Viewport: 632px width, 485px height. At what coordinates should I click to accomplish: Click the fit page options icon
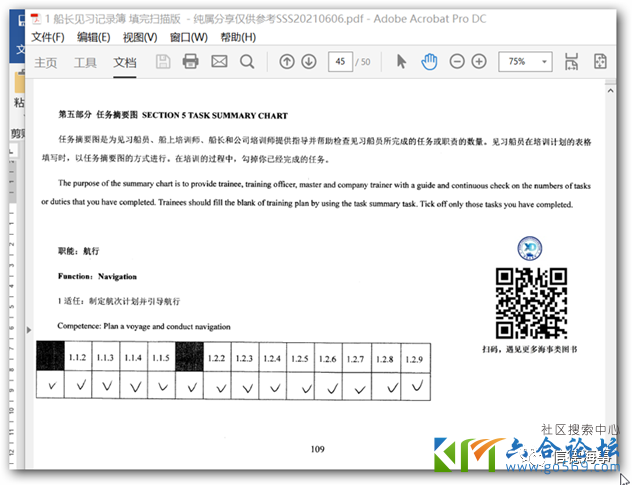(600, 62)
